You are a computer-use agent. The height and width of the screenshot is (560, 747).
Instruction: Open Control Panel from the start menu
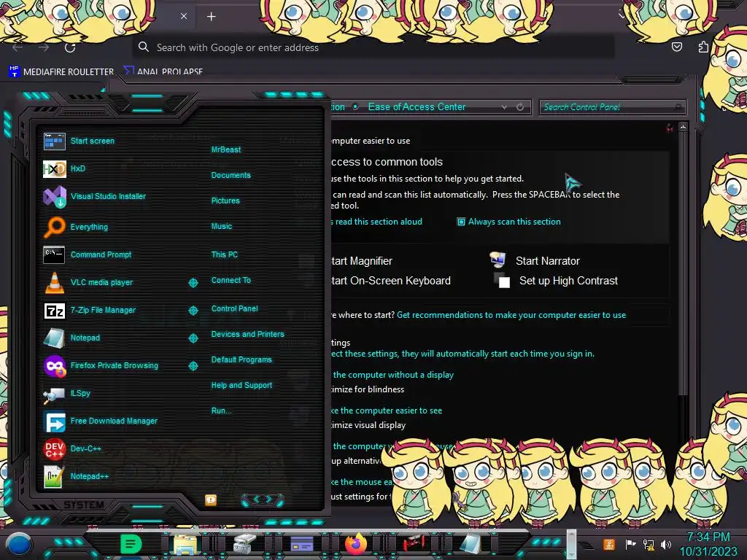(x=234, y=308)
